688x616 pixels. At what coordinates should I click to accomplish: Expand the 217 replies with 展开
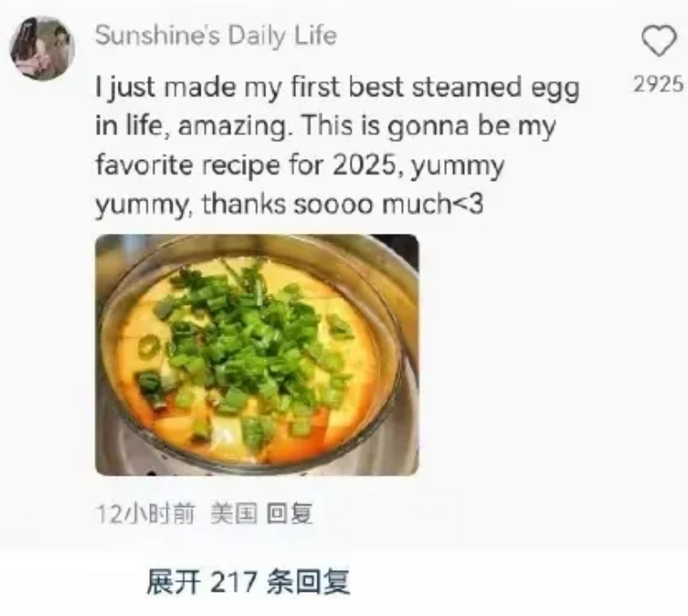coord(248,582)
